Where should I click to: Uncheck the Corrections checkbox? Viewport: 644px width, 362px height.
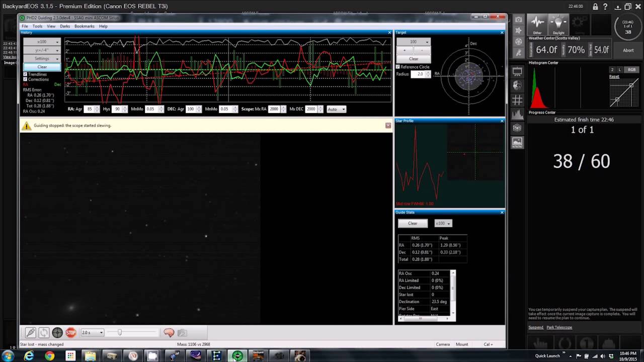click(x=25, y=79)
